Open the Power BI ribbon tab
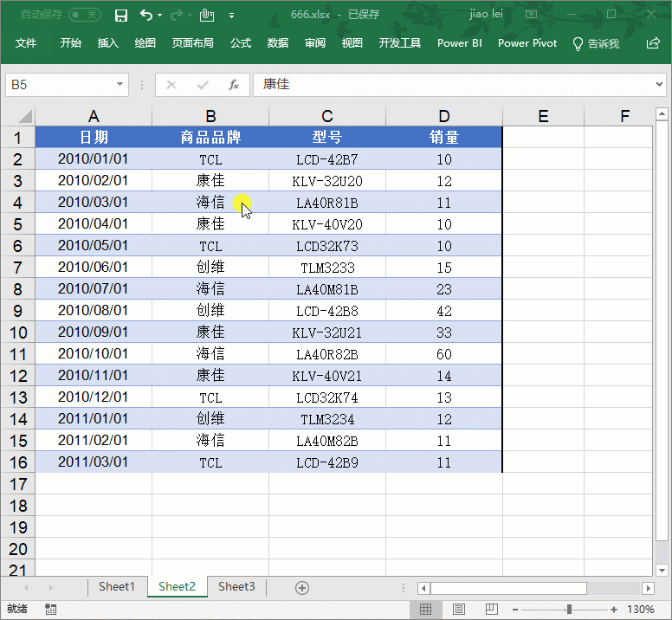 click(x=460, y=43)
